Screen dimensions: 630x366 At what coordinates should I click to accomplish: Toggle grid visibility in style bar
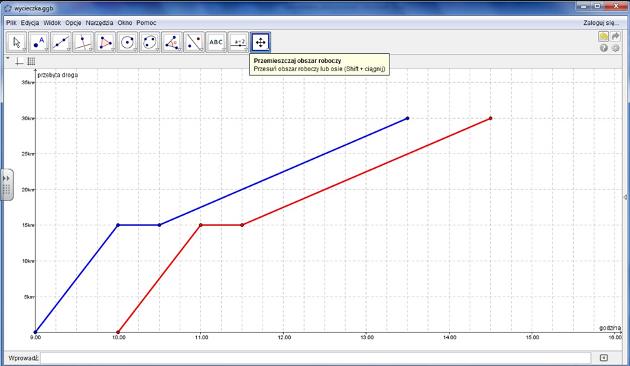pyautogui.click(x=31, y=61)
